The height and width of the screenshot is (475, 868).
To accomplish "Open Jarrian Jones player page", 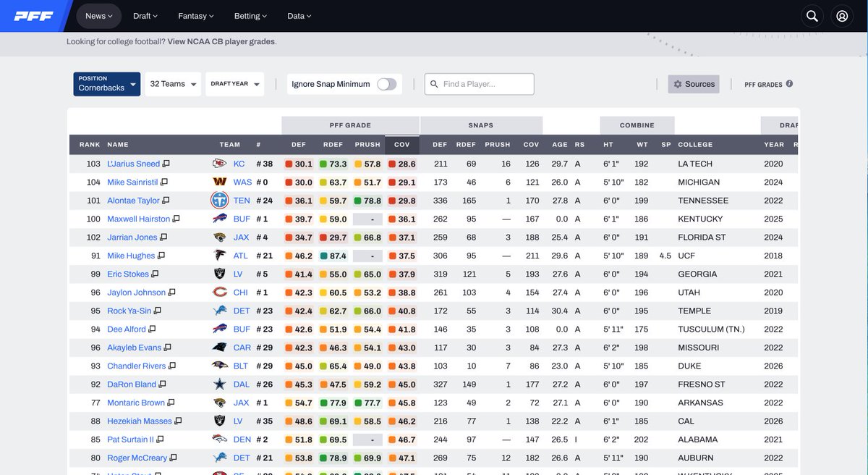I will (x=132, y=237).
